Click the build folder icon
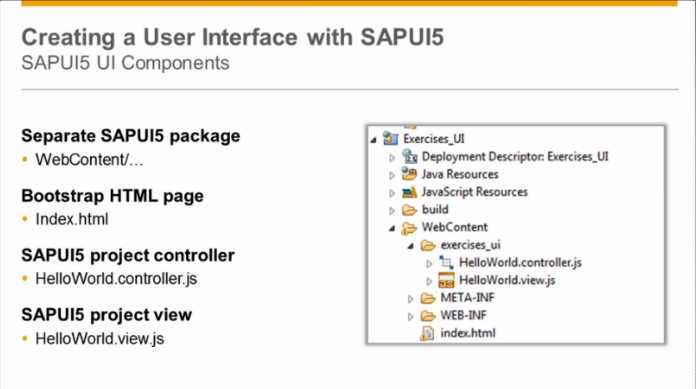The height and width of the screenshot is (389, 696). pos(409,210)
